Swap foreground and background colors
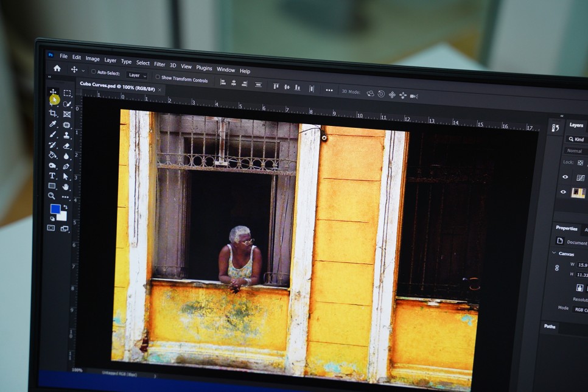The height and width of the screenshot is (392, 588). click(65, 207)
